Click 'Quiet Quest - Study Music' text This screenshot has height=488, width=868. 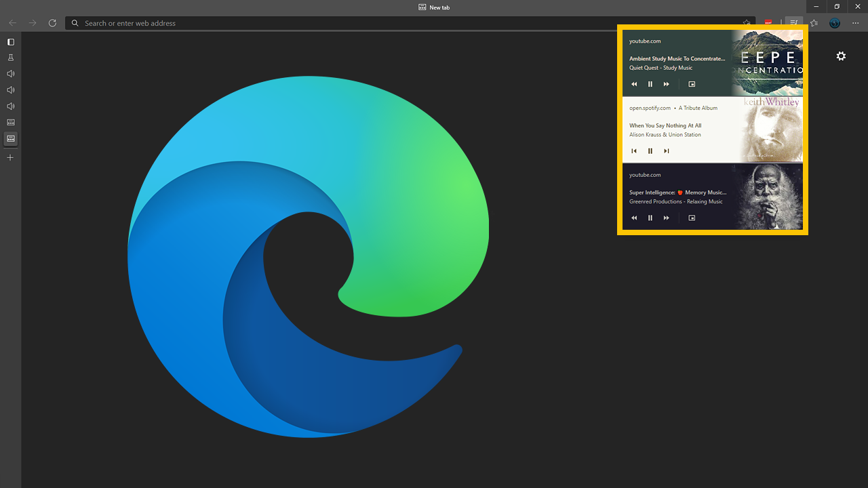pyautogui.click(x=660, y=68)
